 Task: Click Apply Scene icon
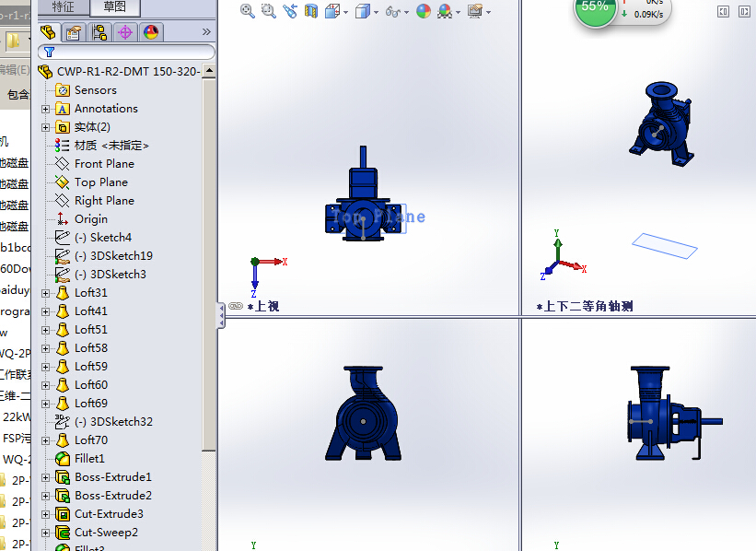[445, 11]
